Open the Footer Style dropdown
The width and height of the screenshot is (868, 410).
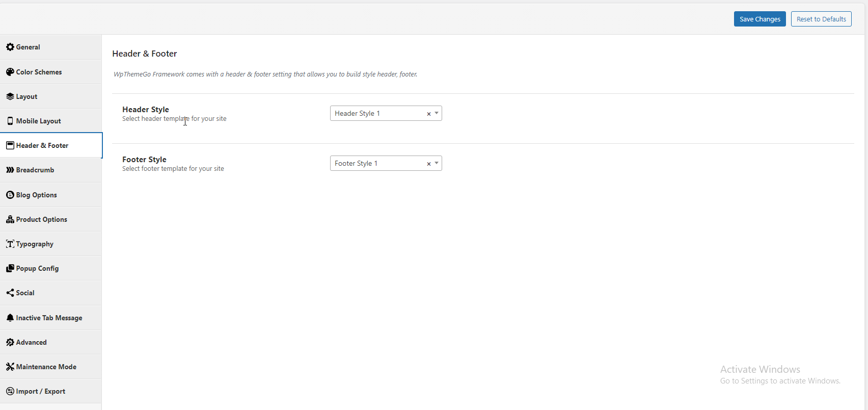click(x=377, y=163)
